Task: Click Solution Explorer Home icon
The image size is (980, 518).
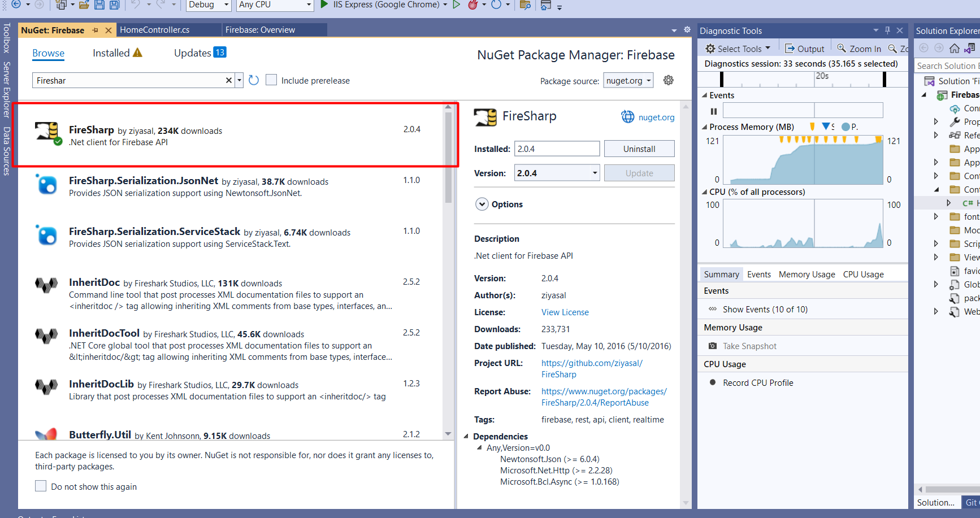Action: pos(955,48)
